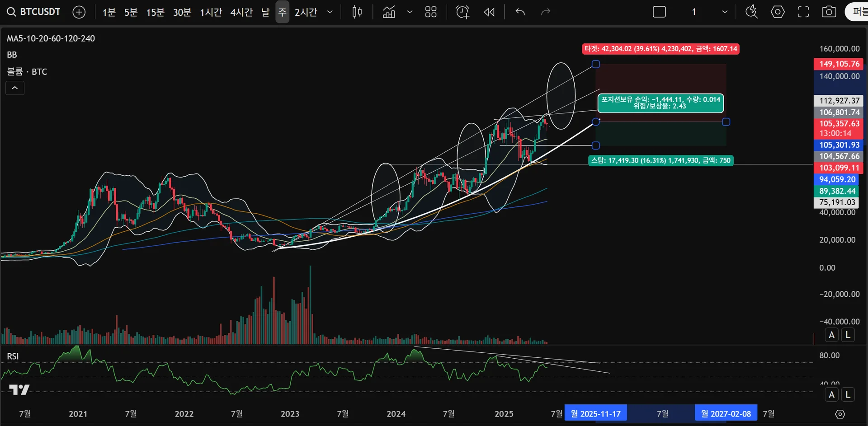The width and height of the screenshot is (868, 426).
Task: Open the indicators icon
Action: (389, 12)
